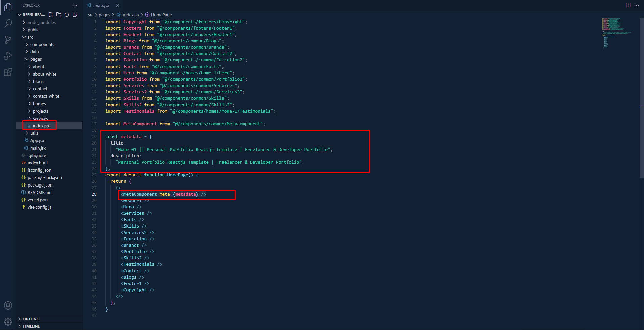The width and height of the screenshot is (644, 330).
Task: Refresh the Explorer file tree
Action: [67, 15]
